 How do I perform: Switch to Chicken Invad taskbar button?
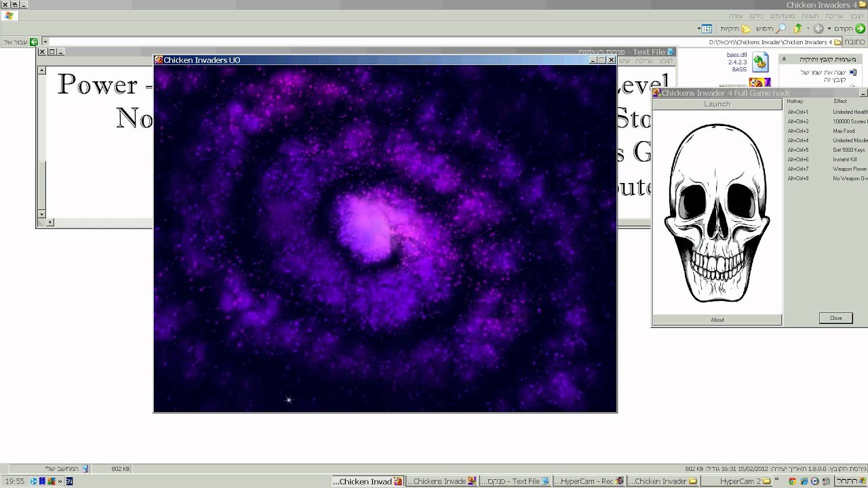tap(368, 481)
